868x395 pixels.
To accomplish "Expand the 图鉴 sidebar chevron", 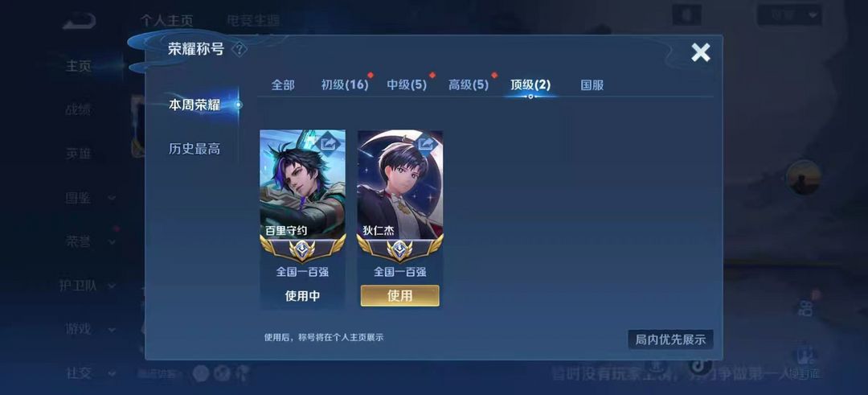I will tap(113, 199).
